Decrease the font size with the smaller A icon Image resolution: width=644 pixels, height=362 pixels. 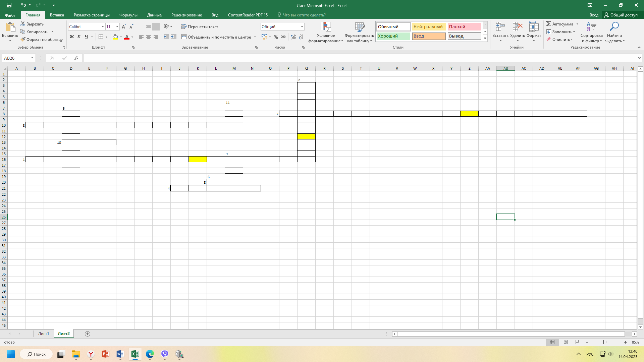pos(131,27)
